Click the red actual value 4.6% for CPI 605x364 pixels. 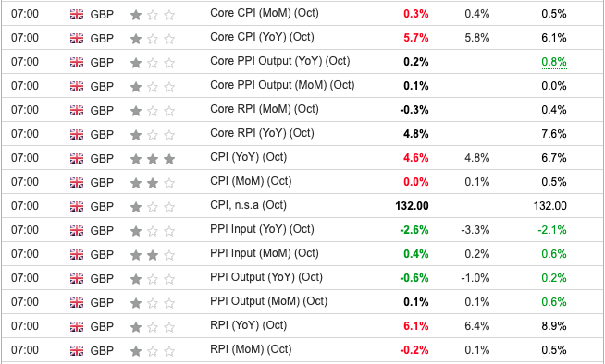pos(416,158)
